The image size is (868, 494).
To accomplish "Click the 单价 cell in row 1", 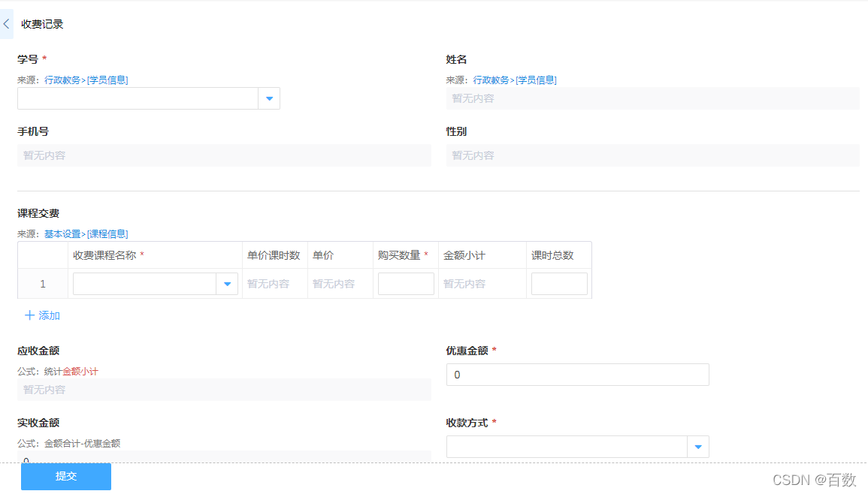I will click(340, 284).
